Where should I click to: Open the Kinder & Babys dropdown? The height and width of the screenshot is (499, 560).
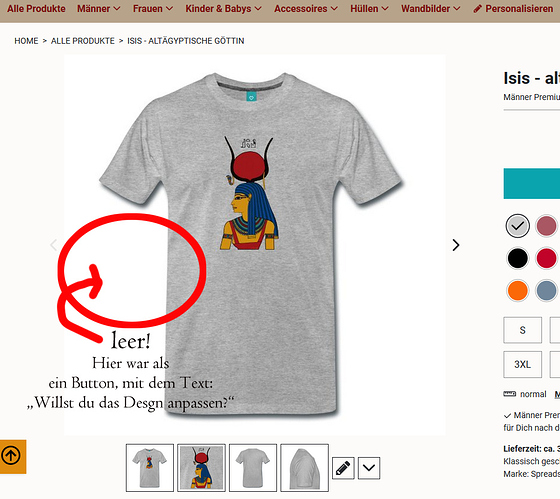pos(224,9)
